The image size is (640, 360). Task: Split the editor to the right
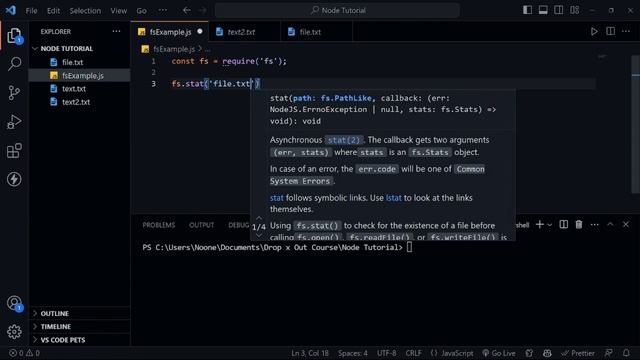click(610, 31)
